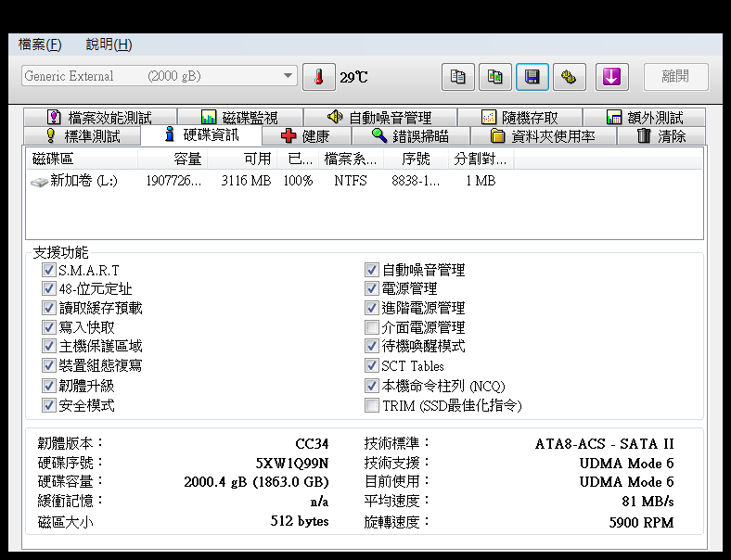This screenshot has height=560, width=731.
Task: Enable the 介面電源管理 checkbox
Action: click(x=372, y=327)
